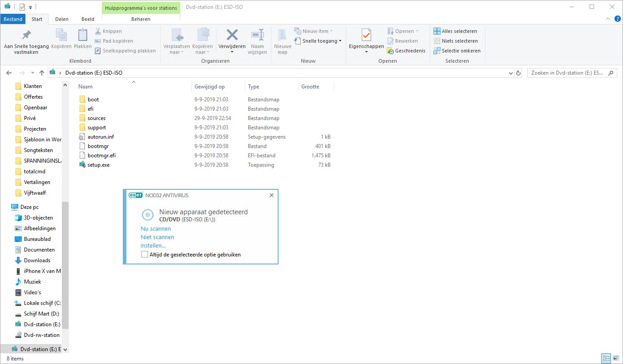623x364 pixels.
Task: Select the support folder
Action: coord(97,128)
